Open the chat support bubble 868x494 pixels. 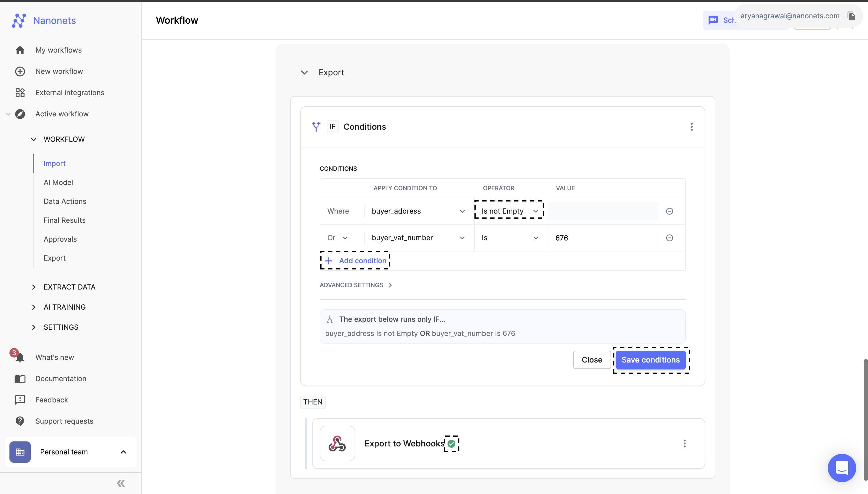[x=841, y=468]
